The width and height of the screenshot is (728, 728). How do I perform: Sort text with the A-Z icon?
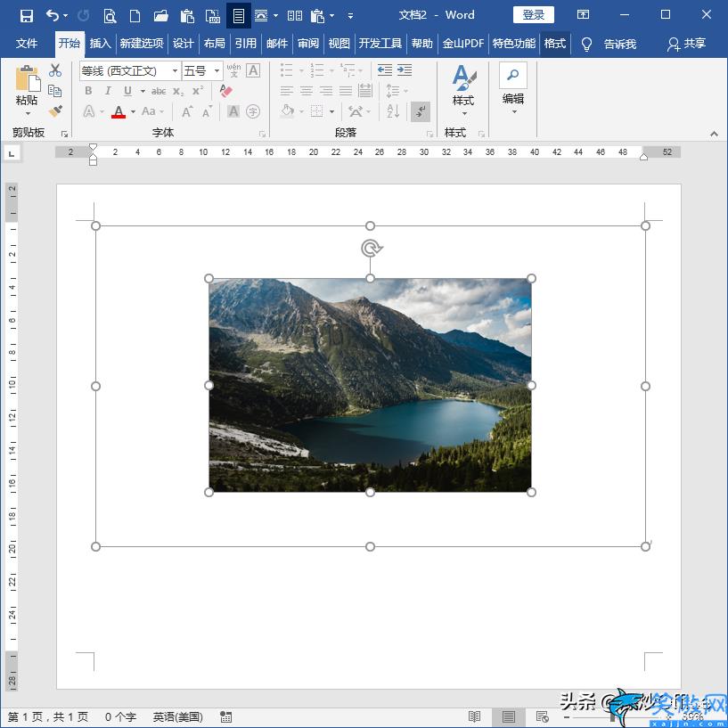point(393,111)
